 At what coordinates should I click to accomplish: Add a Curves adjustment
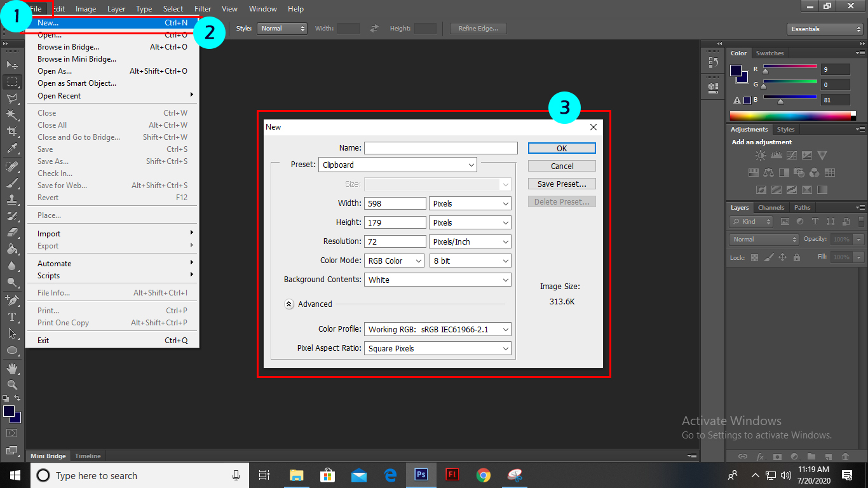791,155
